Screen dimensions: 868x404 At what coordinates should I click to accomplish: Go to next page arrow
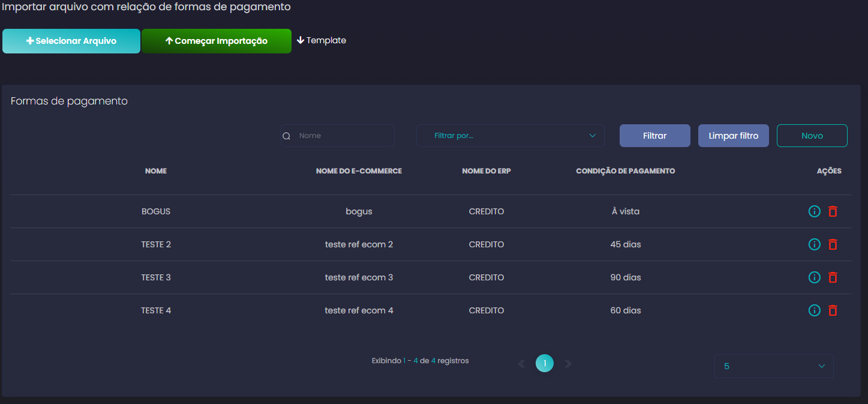(x=568, y=364)
